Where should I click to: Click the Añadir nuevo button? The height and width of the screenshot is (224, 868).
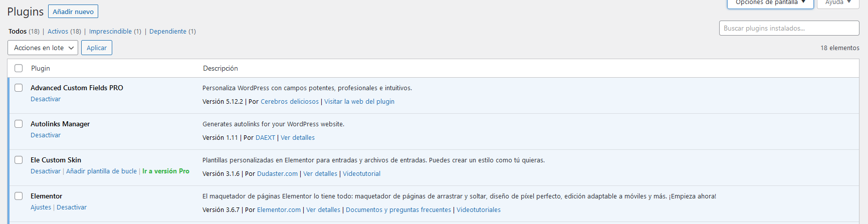click(73, 12)
